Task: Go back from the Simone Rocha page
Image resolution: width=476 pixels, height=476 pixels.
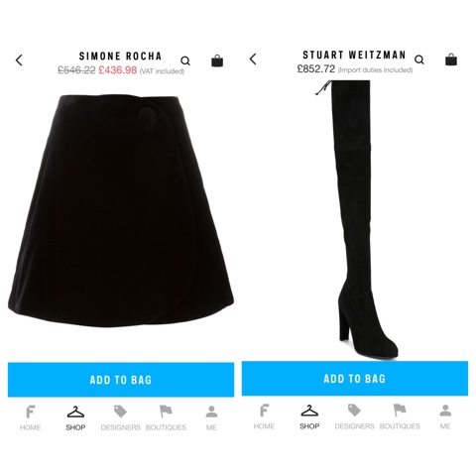Action: [x=19, y=60]
